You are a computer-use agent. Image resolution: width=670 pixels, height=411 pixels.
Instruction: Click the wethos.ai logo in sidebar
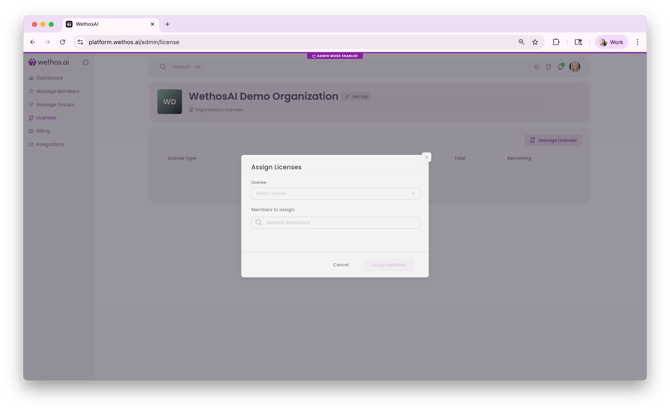(49, 62)
